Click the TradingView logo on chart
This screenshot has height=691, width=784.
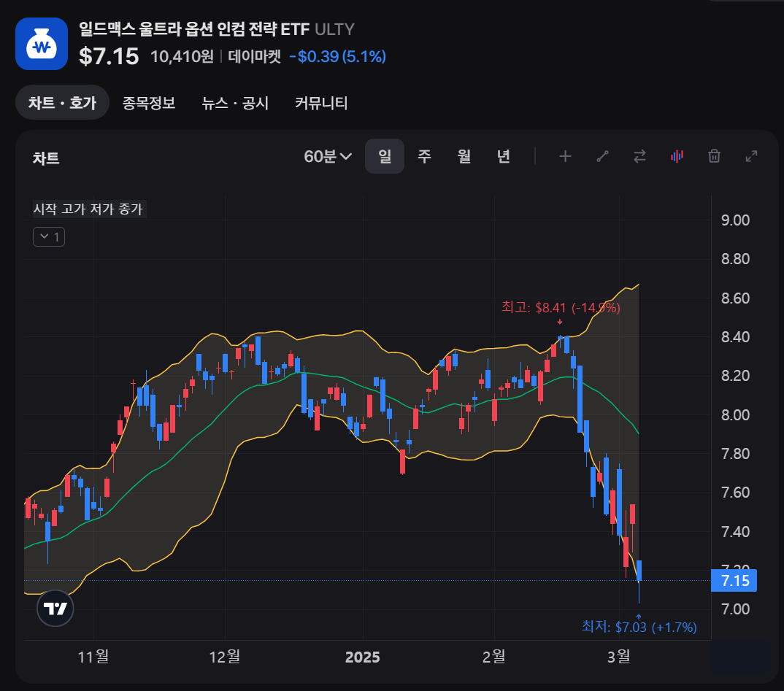[x=55, y=608]
